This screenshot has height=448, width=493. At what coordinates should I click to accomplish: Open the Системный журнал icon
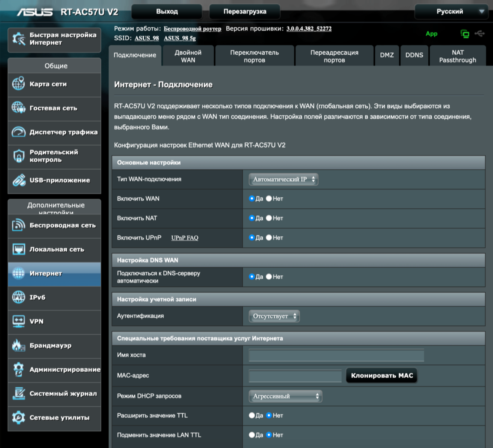[18, 393]
